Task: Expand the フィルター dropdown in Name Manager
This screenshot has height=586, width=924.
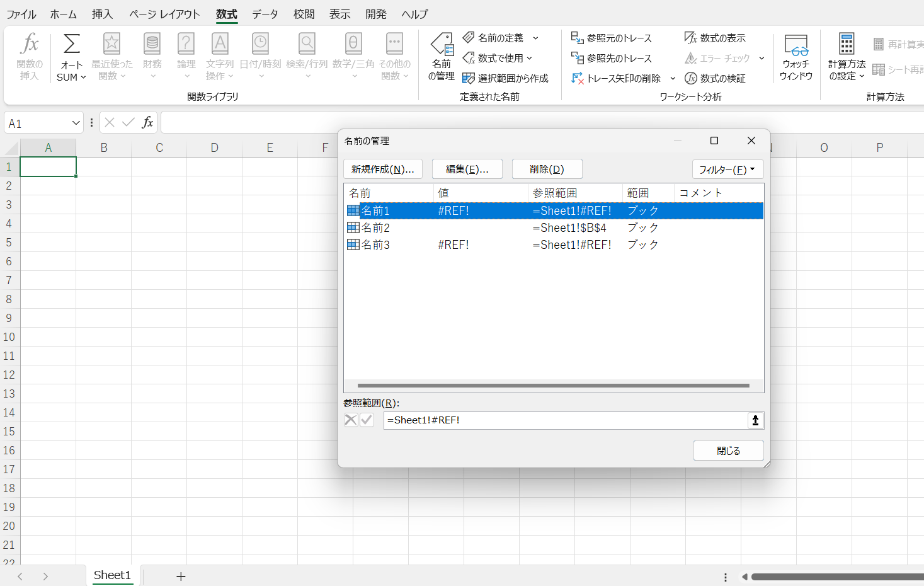Action: tap(727, 169)
